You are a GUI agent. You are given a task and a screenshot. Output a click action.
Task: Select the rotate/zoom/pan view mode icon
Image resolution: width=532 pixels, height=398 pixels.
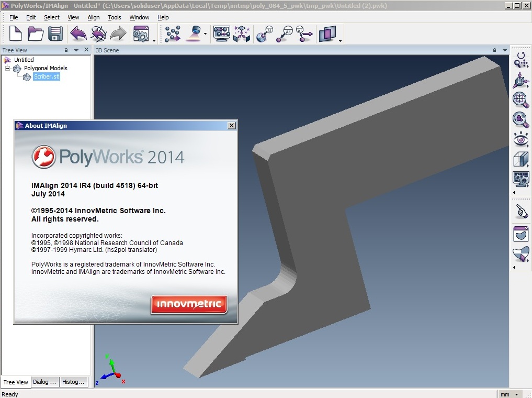pyautogui.click(x=521, y=59)
